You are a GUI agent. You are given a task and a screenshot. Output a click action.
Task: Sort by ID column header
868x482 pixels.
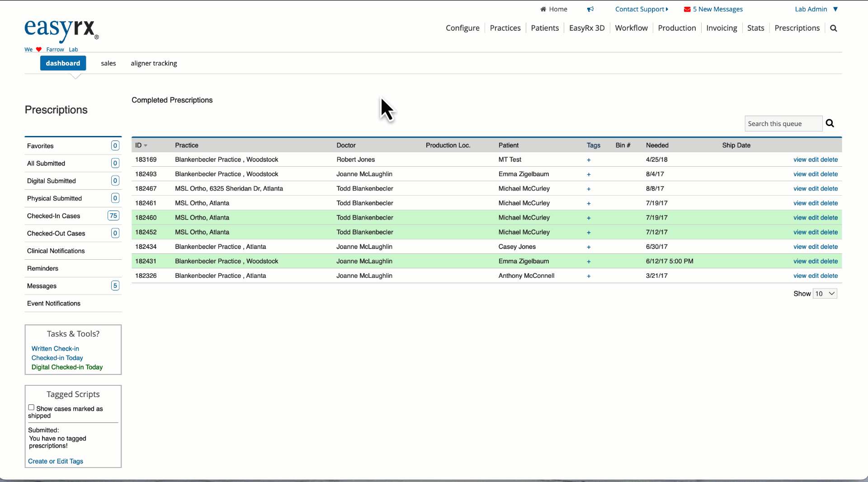tap(141, 145)
